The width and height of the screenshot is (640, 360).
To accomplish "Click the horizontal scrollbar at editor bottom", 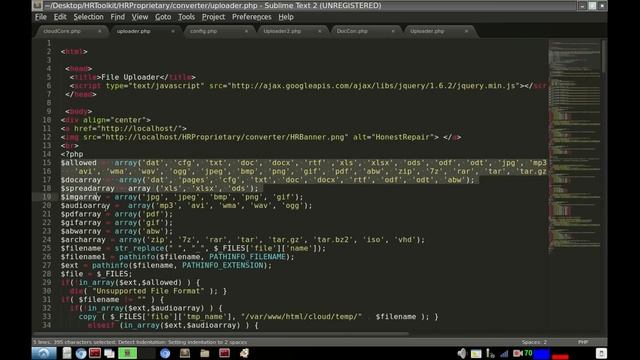I will tap(220, 334).
